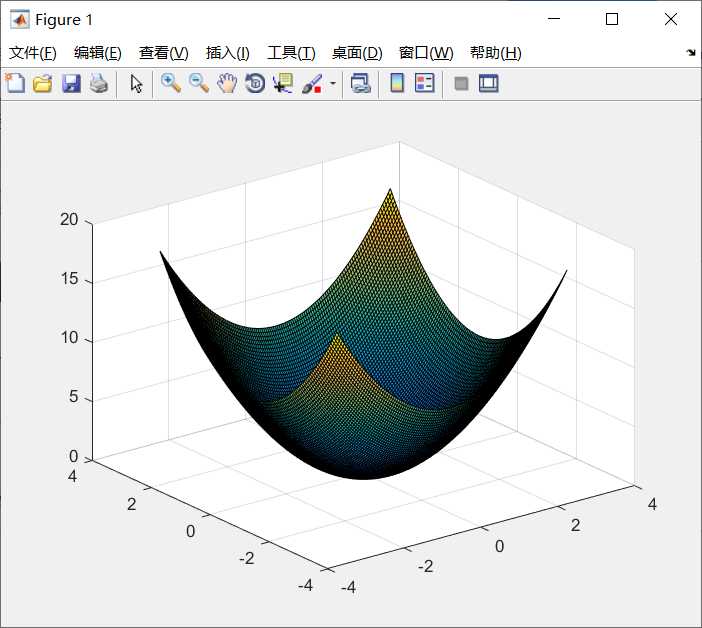
Task: Open the 窗口(W) menu
Action: coord(426,53)
